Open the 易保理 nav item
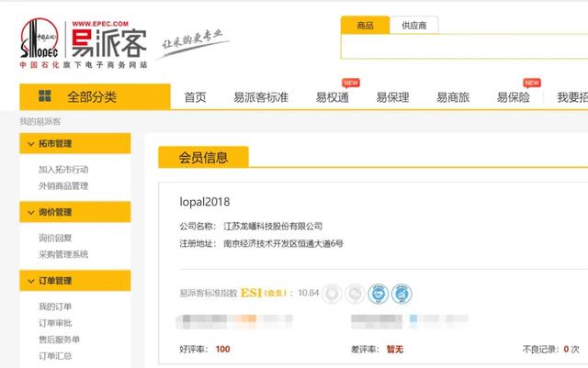588x368 pixels. (x=392, y=97)
